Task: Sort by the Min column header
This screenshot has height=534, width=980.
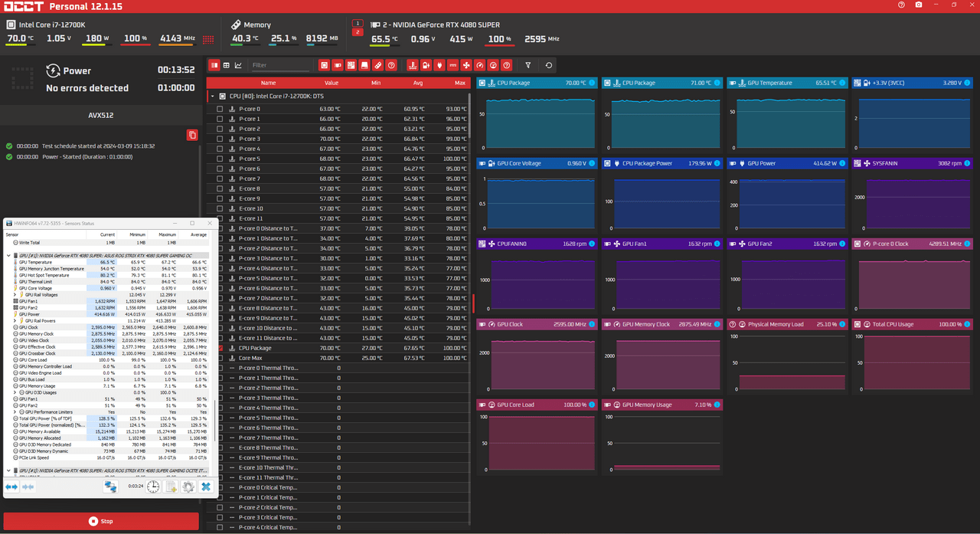Action: point(375,83)
